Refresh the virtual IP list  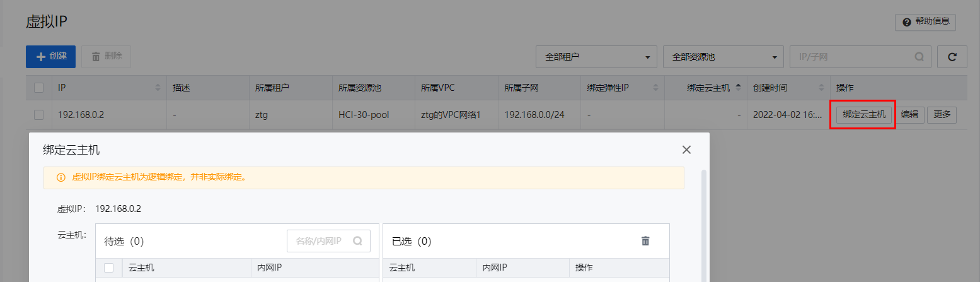952,57
